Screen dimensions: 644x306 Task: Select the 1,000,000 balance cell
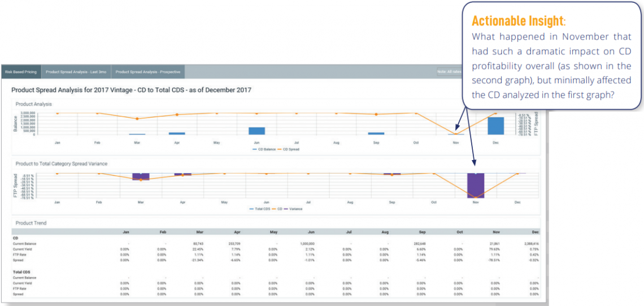[x=308, y=243]
